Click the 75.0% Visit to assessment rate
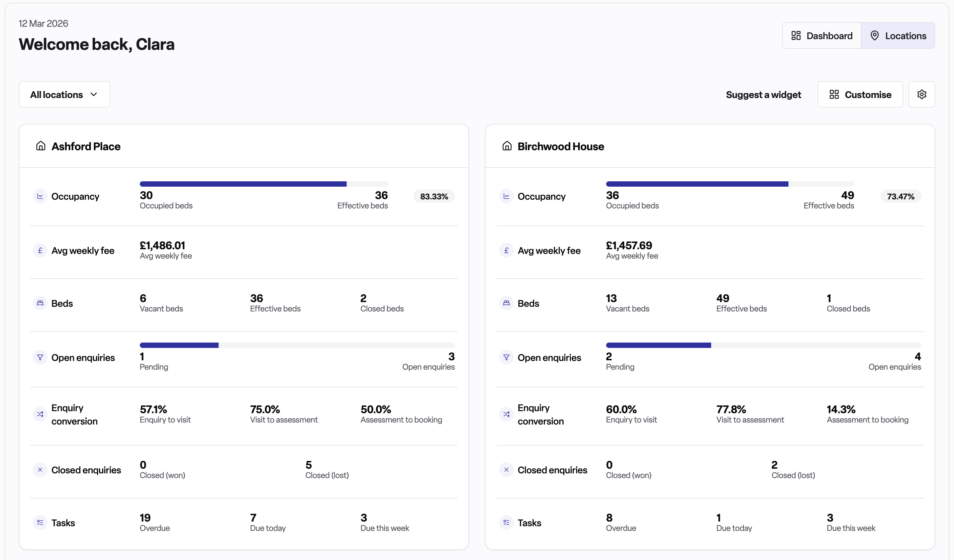This screenshot has height=560, width=954. tap(265, 409)
